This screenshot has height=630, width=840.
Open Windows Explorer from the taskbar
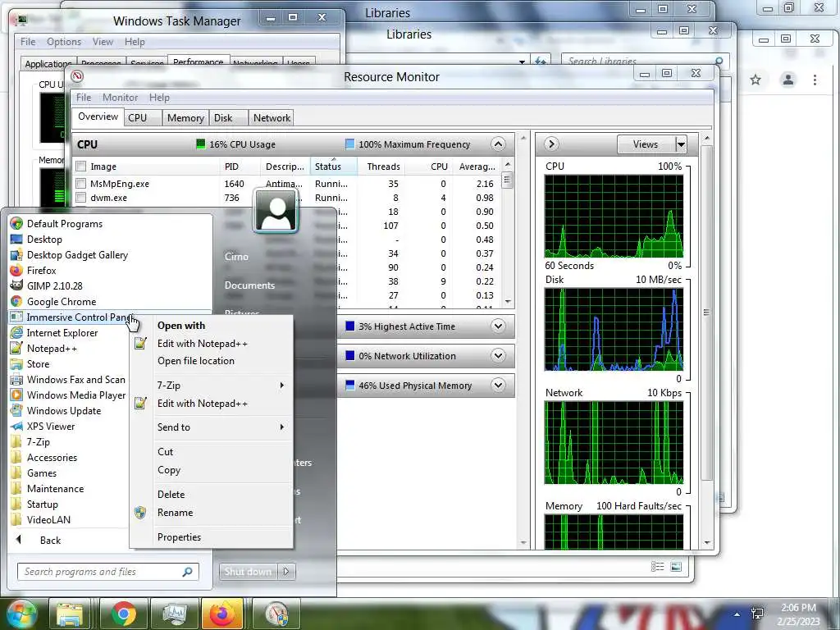[70, 614]
